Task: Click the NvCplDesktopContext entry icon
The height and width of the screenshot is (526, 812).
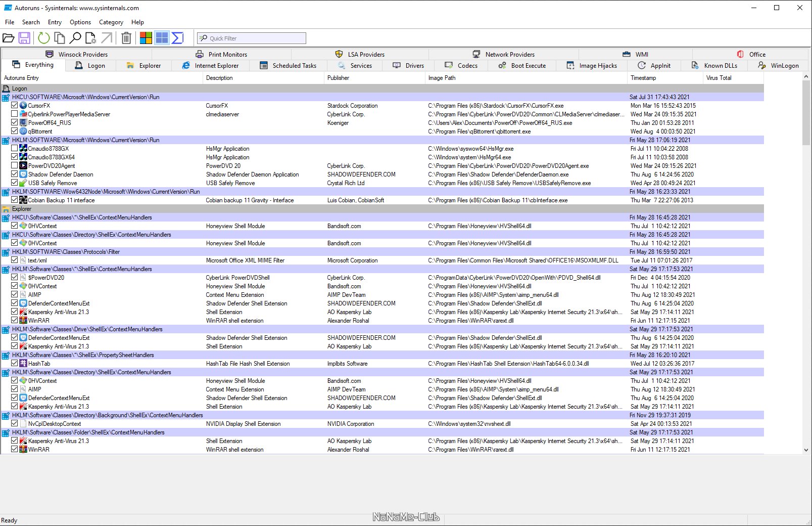Action: tap(23, 424)
